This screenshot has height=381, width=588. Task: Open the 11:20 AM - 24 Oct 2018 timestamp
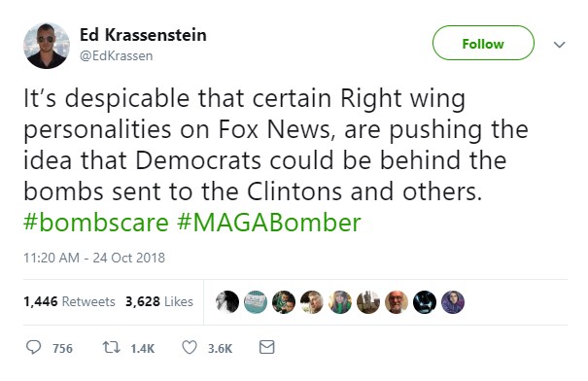94,258
